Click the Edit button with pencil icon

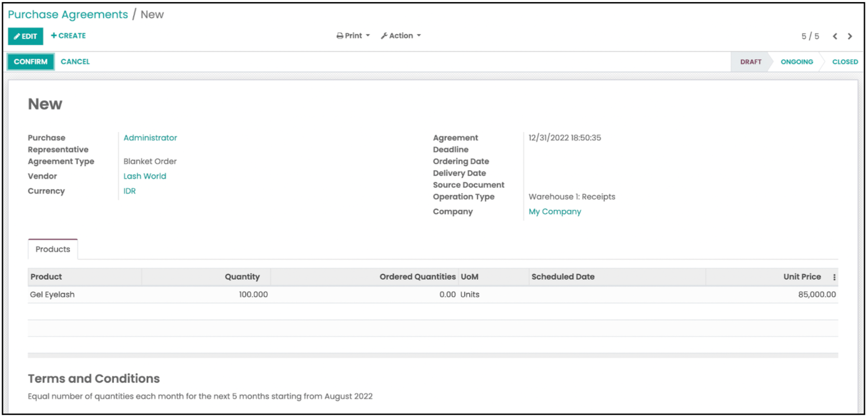point(26,36)
